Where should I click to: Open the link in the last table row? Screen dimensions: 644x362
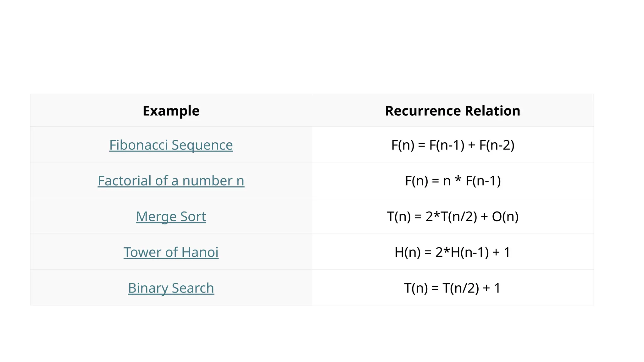pos(171,288)
